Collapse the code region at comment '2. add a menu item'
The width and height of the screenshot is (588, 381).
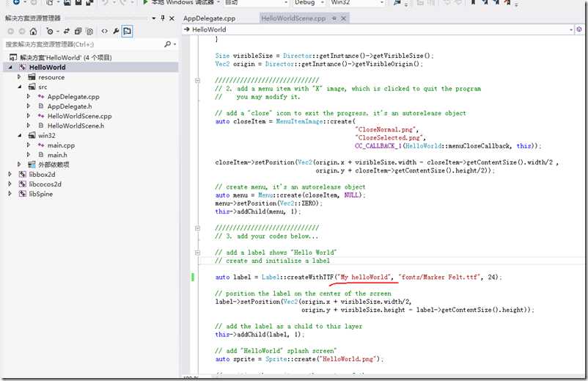coord(198,80)
